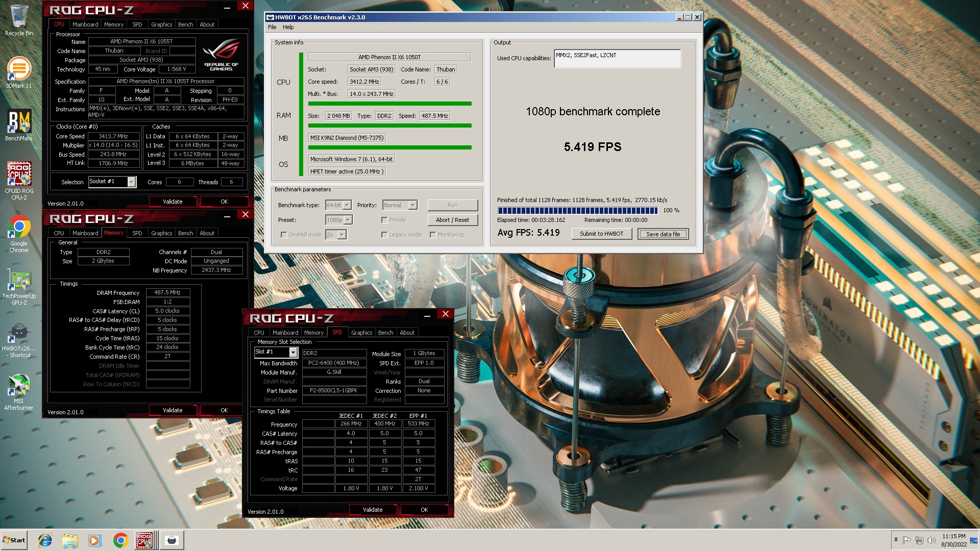The image size is (980, 551).
Task: Launch MSI Afterburner from the desktop
Action: click(19, 392)
